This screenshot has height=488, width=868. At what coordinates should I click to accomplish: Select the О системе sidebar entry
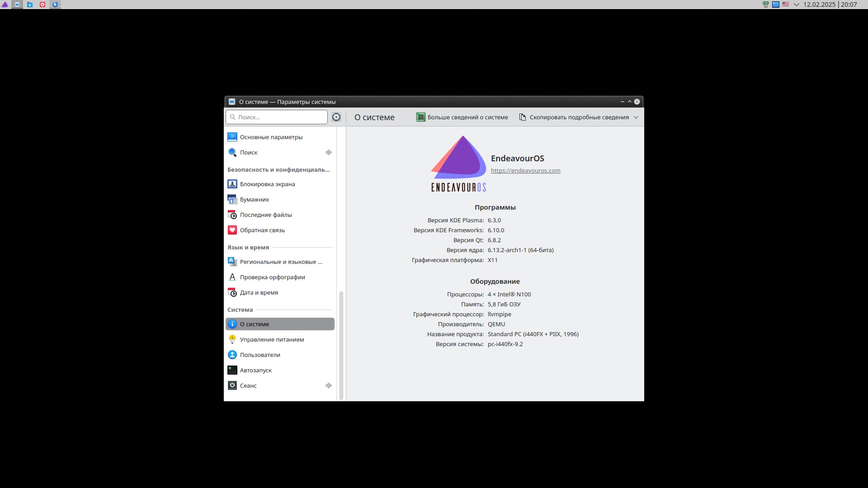(280, 324)
